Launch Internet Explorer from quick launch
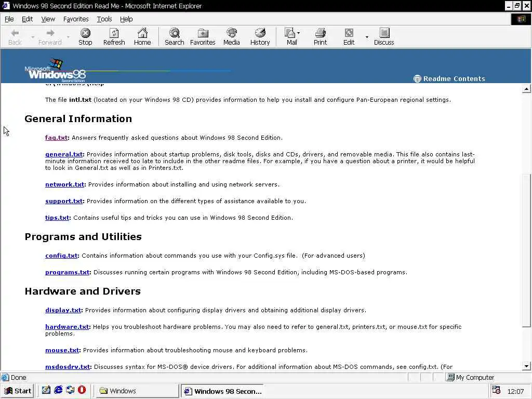The image size is (532, 399). pos(58,390)
